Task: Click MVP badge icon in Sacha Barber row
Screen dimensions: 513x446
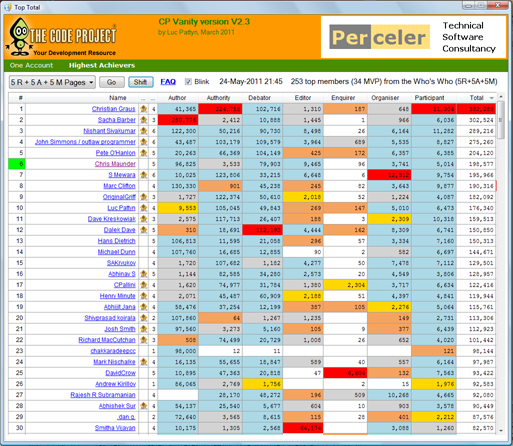Action: (144, 120)
